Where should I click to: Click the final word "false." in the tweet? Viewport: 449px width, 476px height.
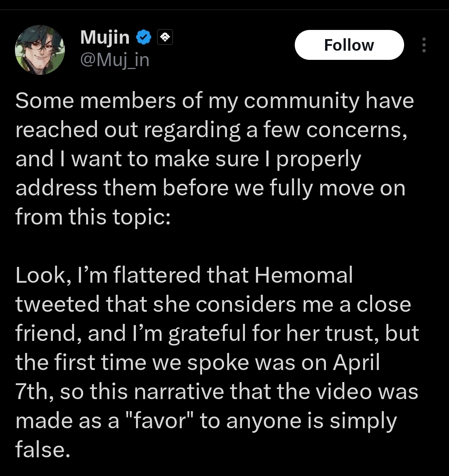pos(42,450)
